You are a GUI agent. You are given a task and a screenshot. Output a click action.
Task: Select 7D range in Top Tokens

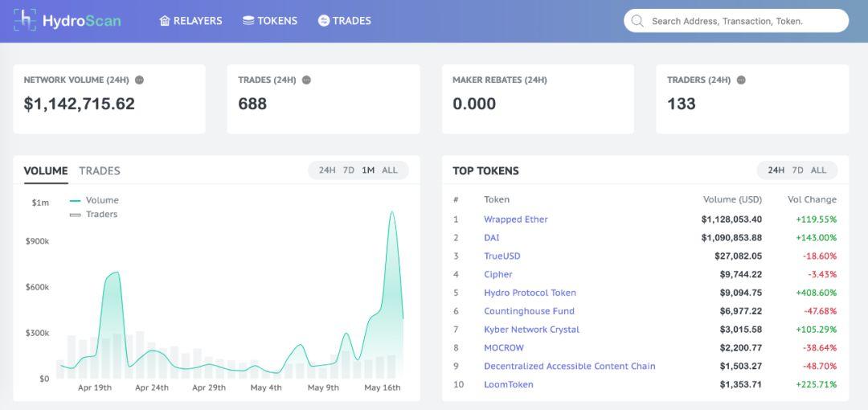pos(798,170)
